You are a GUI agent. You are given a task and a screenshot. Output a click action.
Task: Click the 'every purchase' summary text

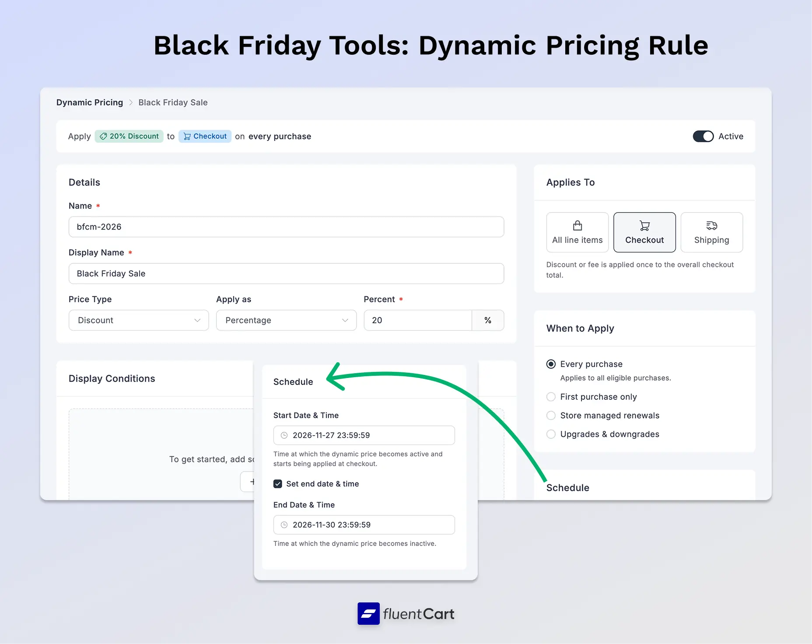pyautogui.click(x=280, y=136)
